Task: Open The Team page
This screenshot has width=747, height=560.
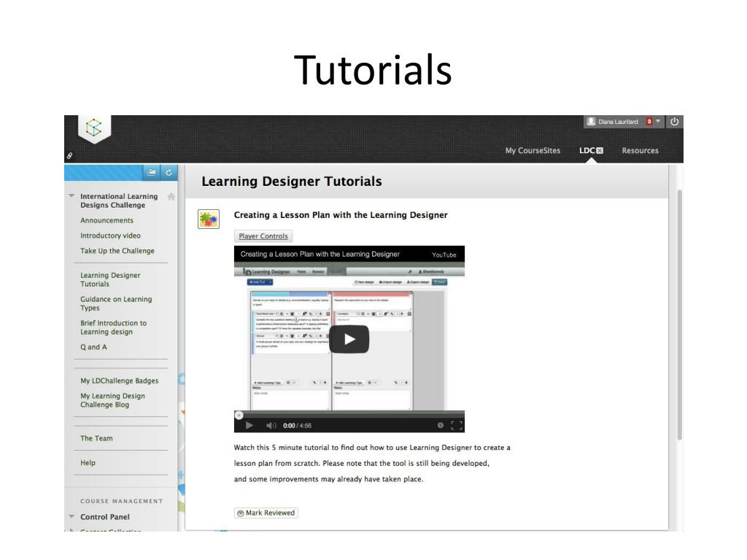Action: [x=96, y=438]
